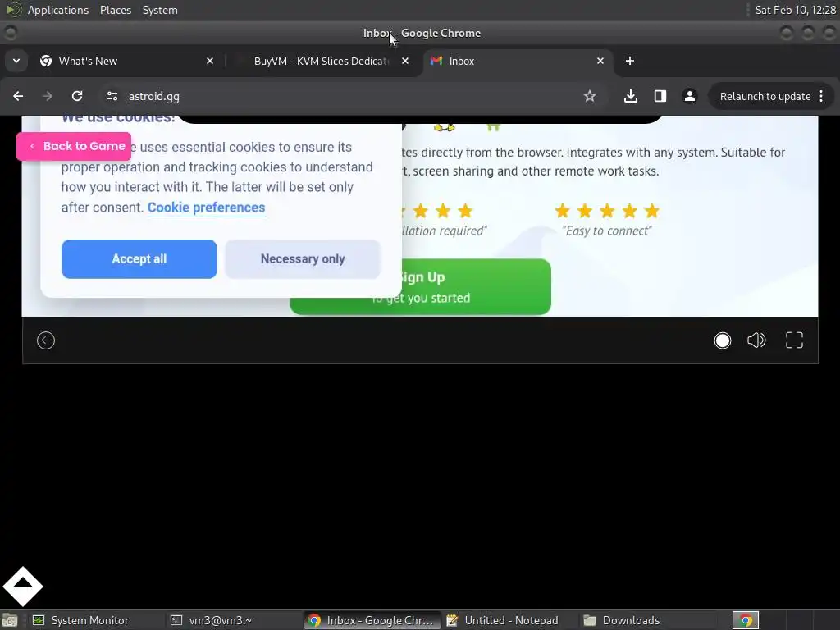The height and width of the screenshot is (630, 840).
Task: Expand the Chrome tab search dropdown
Action: 16,61
